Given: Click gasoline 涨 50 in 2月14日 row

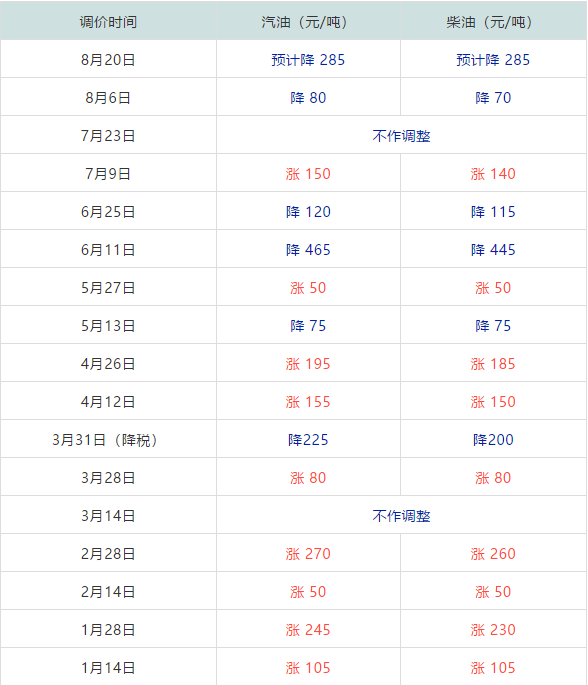Looking at the screenshot, I should pos(308,592).
